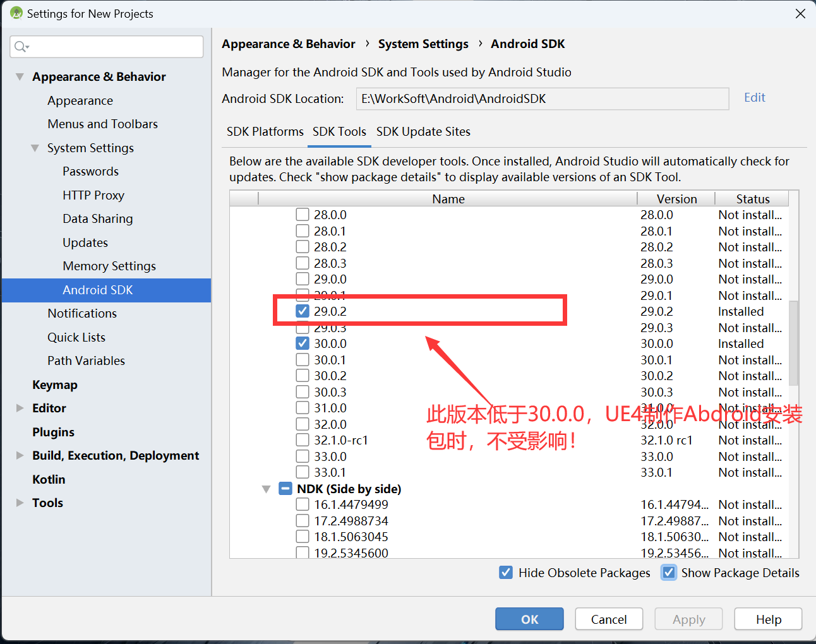The image size is (816, 644).
Task: Select the Kotlin settings item
Action: click(x=49, y=480)
